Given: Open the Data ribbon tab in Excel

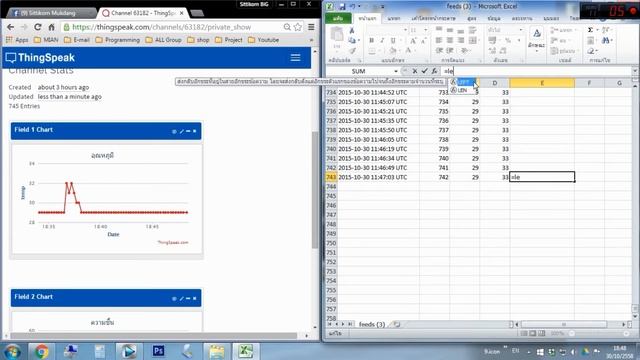Looking at the screenshot, I should coord(494,18).
